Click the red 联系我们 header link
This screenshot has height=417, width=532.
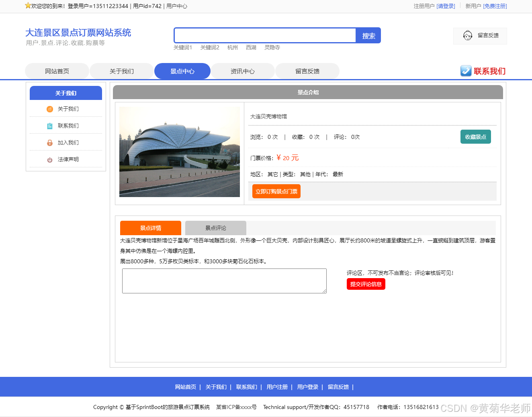[x=490, y=71]
